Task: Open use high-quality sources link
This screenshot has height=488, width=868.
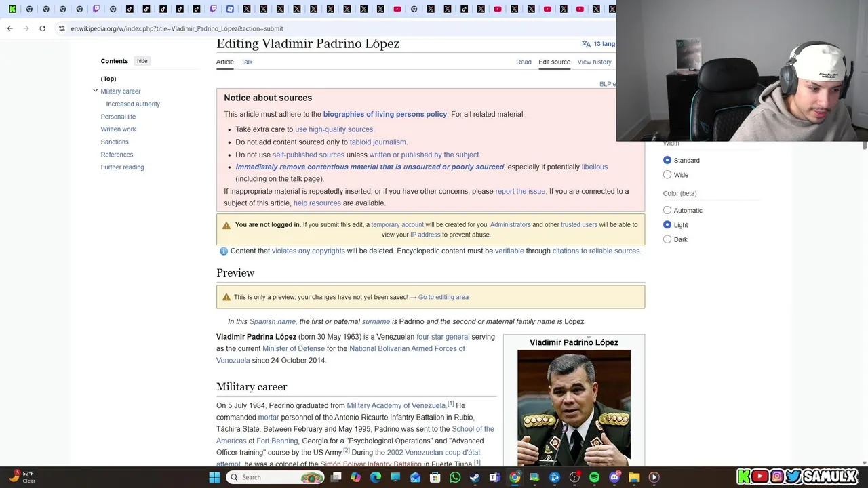Action: coord(334,129)
